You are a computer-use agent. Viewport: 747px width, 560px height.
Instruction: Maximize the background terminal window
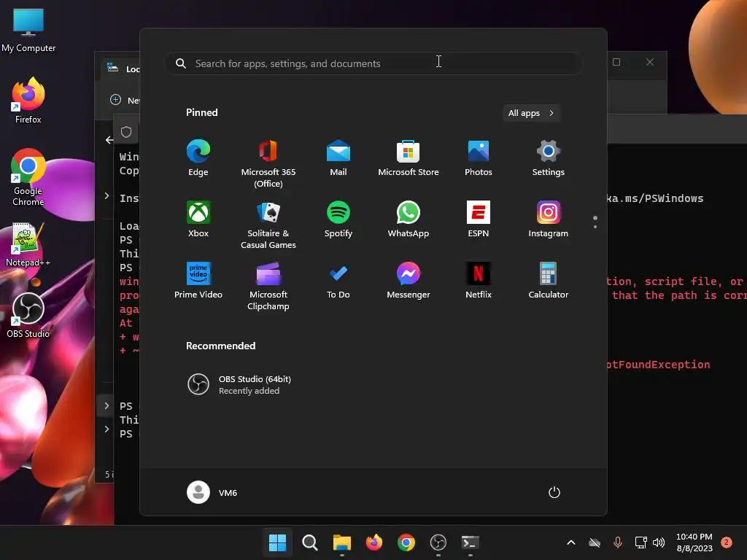[x=616, y=62]
